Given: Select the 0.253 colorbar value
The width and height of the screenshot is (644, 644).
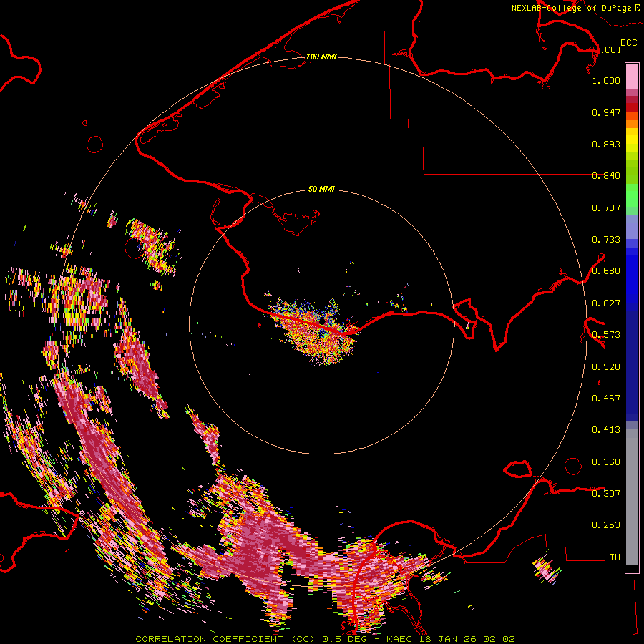Looking at the screenshot, I should tap(606, 525).
